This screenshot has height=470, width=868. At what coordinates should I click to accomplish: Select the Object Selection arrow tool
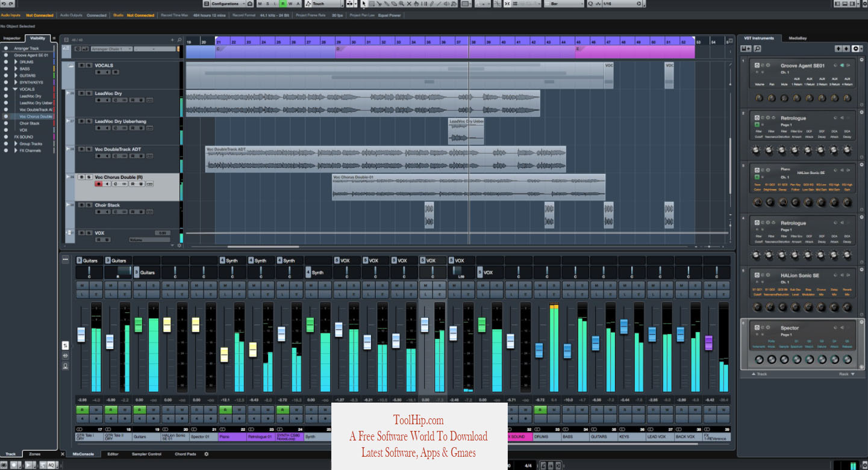pyautogui.click(x=364, y=4)
